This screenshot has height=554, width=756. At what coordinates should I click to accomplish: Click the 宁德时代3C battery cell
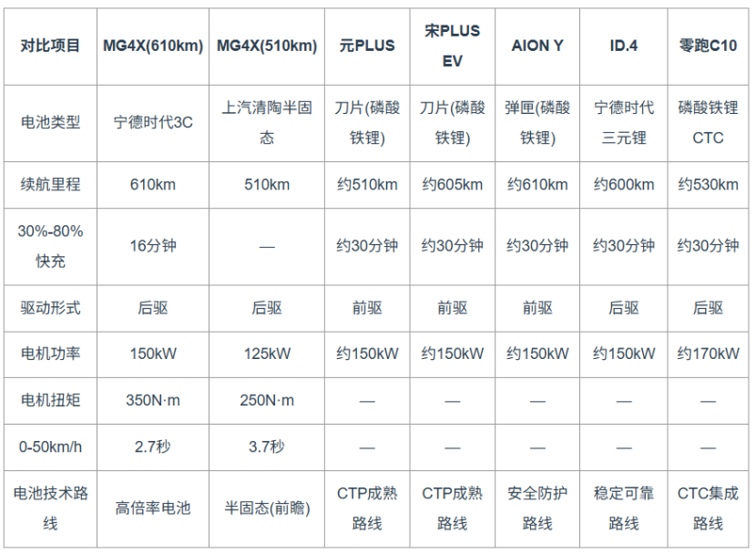pos(153,123)
